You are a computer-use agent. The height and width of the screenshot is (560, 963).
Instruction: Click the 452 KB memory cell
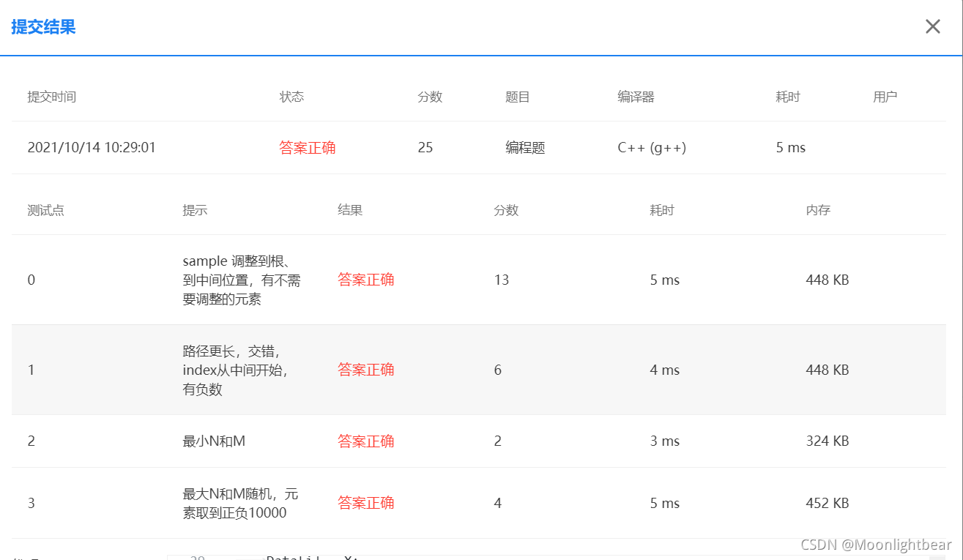[x=828, y=503]
